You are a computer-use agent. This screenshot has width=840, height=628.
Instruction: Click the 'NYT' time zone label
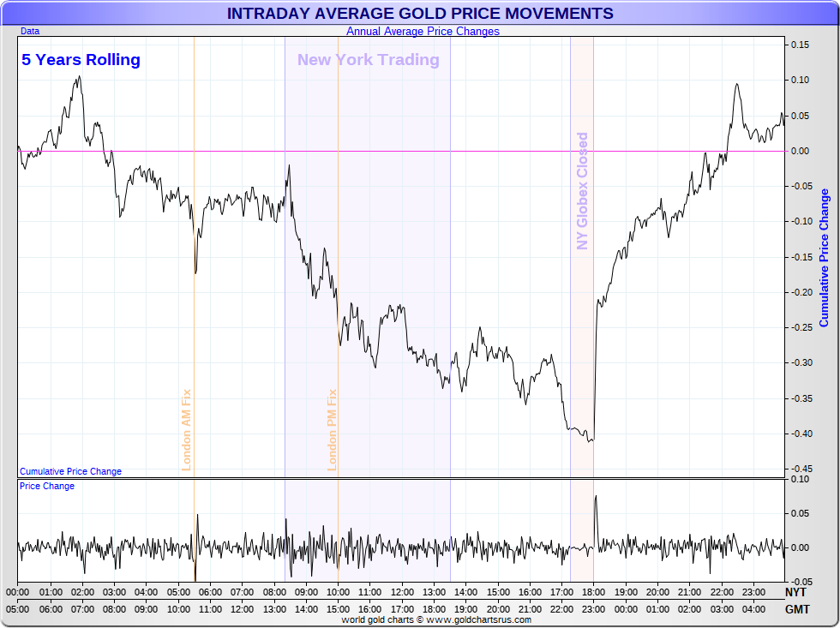coord(795,593)
